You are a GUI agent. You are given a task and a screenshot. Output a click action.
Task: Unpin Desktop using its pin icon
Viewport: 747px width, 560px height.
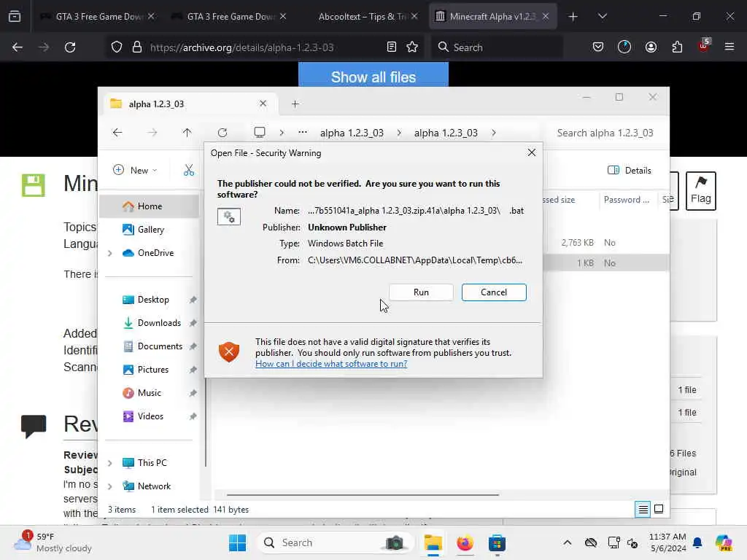(193, 300)
